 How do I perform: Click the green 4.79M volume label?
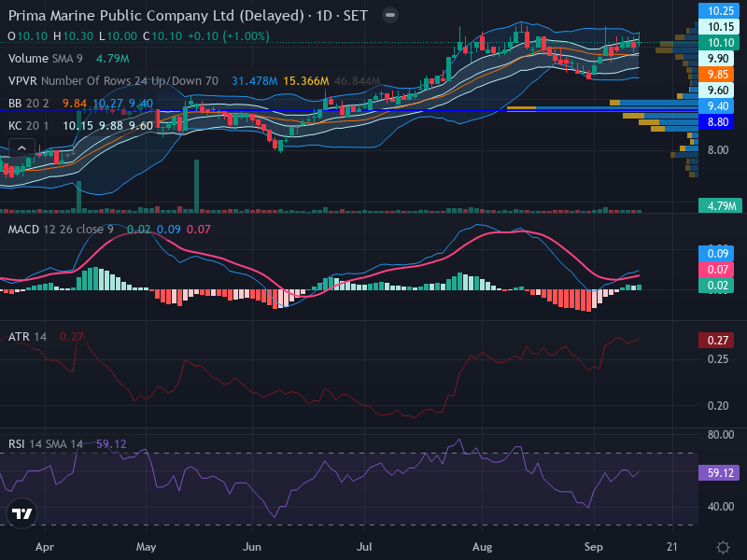point(720,205)
